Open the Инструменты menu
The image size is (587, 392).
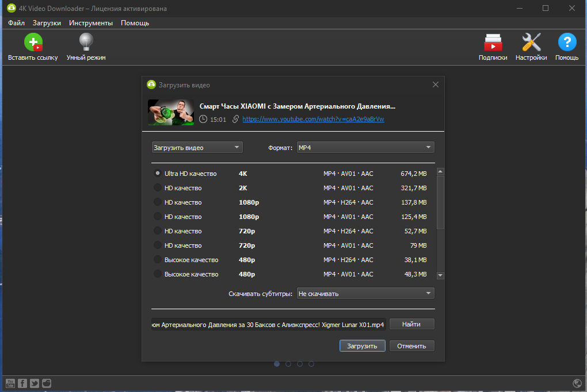(90, 23)
